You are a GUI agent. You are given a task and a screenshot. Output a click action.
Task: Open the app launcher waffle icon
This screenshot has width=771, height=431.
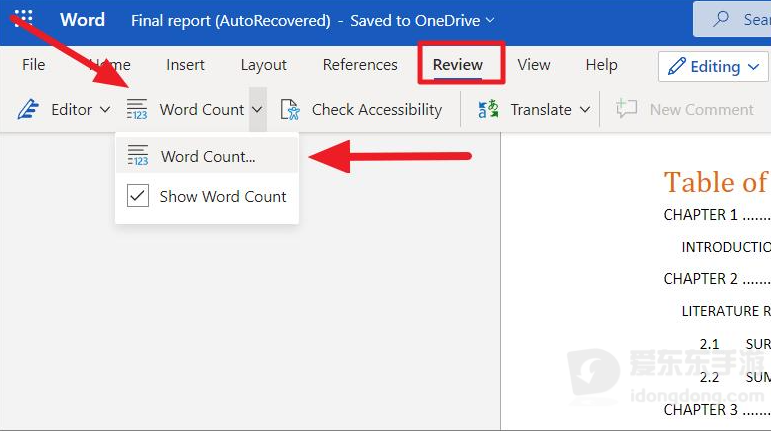tap(23, 19)
